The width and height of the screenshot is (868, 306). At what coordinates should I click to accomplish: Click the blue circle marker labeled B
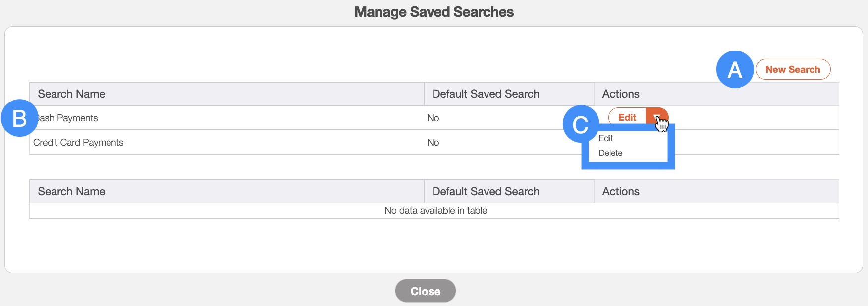coord(19,119)
